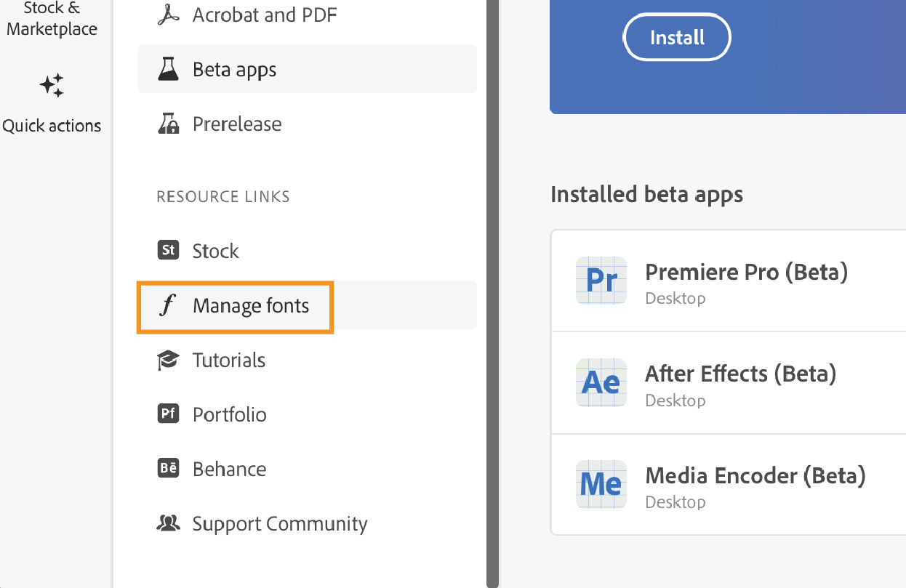Viewport: 906px width, 588px height.
Task: Select the Acrobat and PDF category icon
Action: tap(168, 15)
